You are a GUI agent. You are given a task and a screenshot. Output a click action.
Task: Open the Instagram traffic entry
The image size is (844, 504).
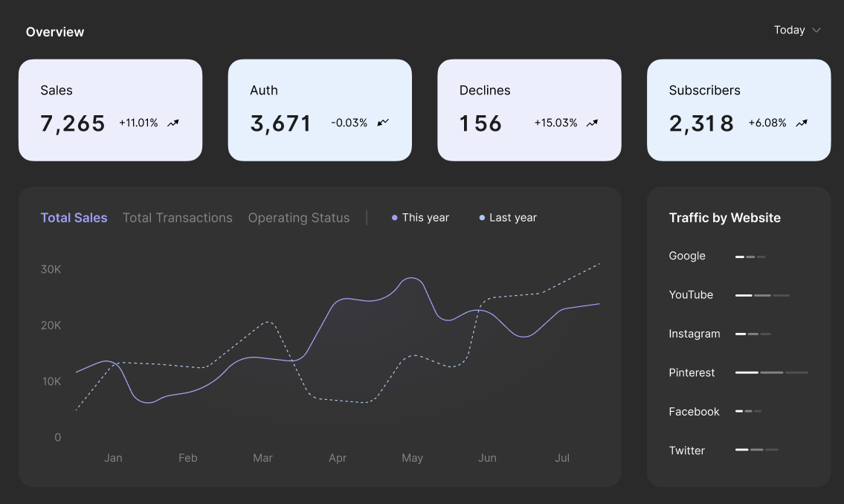pos(694,334)
